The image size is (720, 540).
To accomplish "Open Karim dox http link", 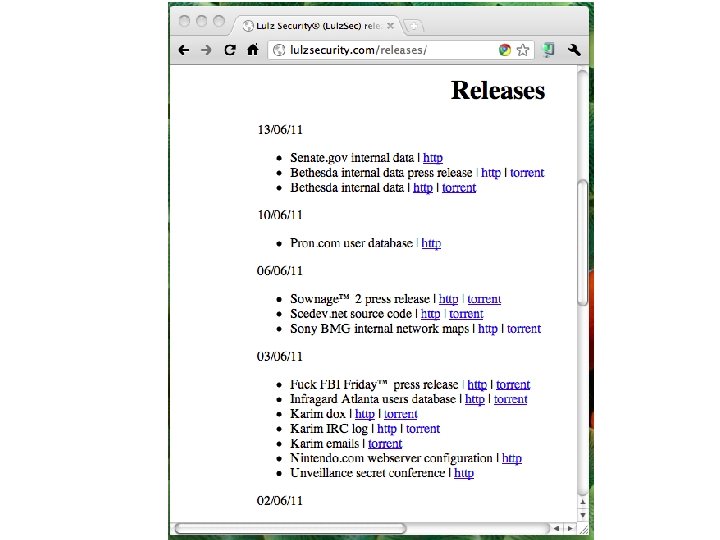I will 365,414.
